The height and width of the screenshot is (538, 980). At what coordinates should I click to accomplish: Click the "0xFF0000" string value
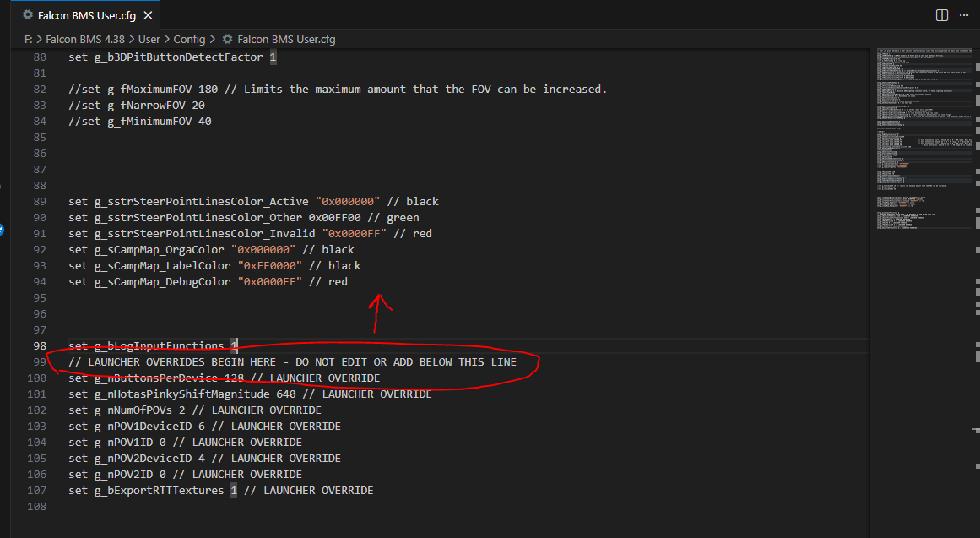point(270,266)
